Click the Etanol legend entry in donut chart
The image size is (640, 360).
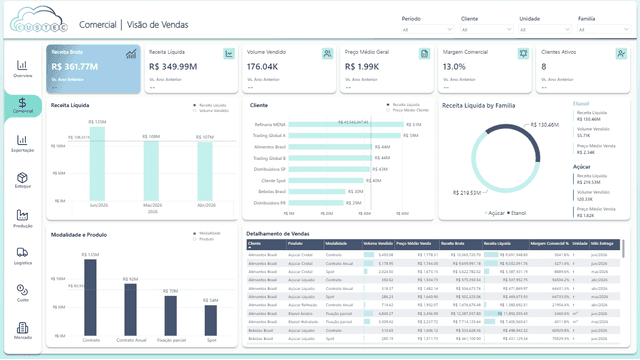(x=516, y=213)
